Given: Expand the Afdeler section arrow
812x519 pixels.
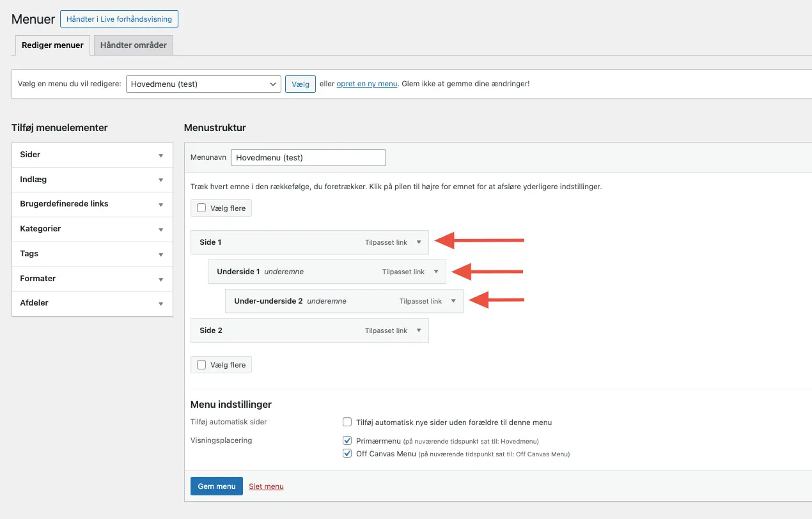Looking at the screenshot, I should tap(161, 304).
